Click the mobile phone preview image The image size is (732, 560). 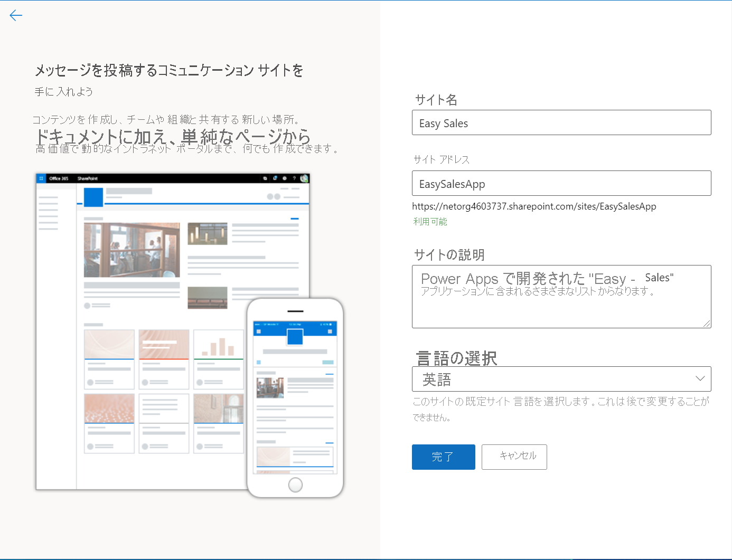(x=295, y=398)
